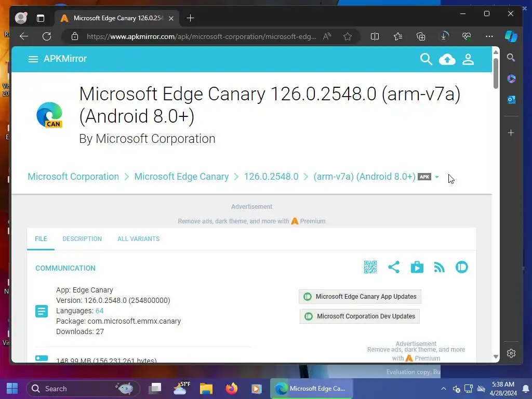Viewport: 532px width, 399px height.
Task: Open File Explorer from the taskbar
Action: coord(206,389)
